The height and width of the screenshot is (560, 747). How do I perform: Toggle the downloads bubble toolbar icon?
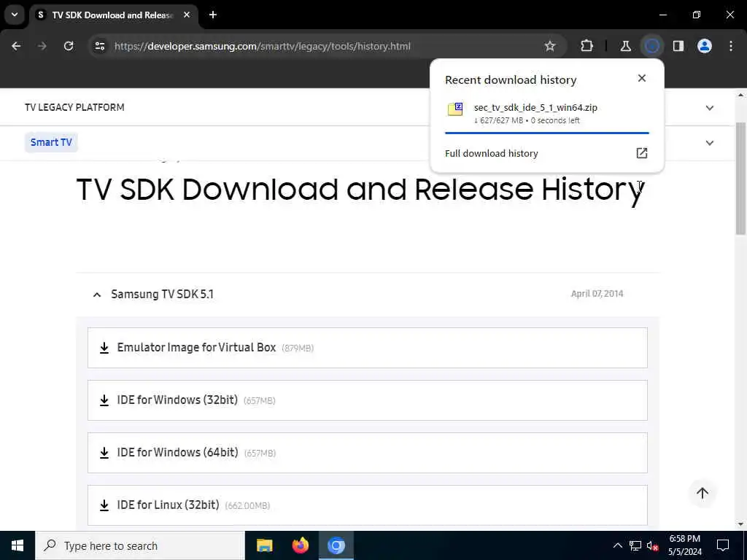651,46
